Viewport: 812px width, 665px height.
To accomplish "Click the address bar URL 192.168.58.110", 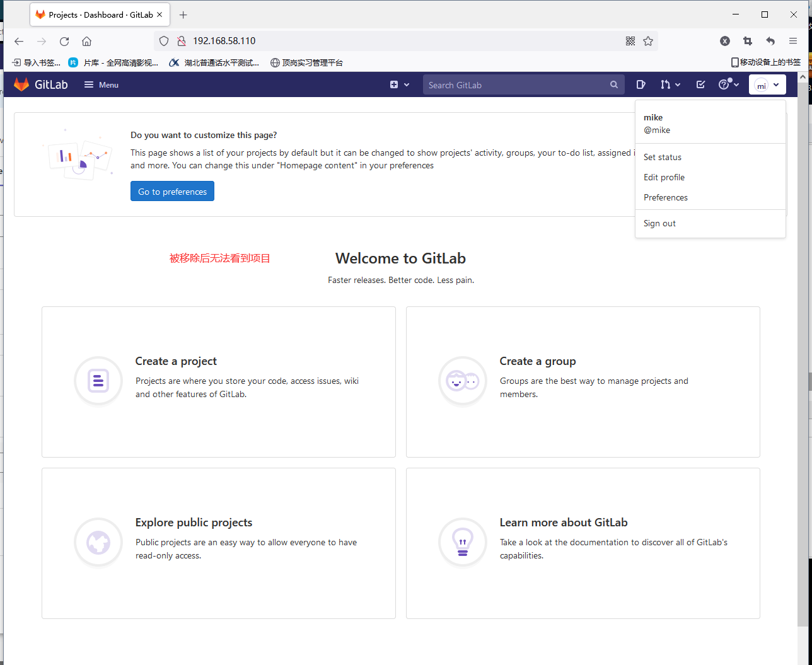I will click(224, 41).
